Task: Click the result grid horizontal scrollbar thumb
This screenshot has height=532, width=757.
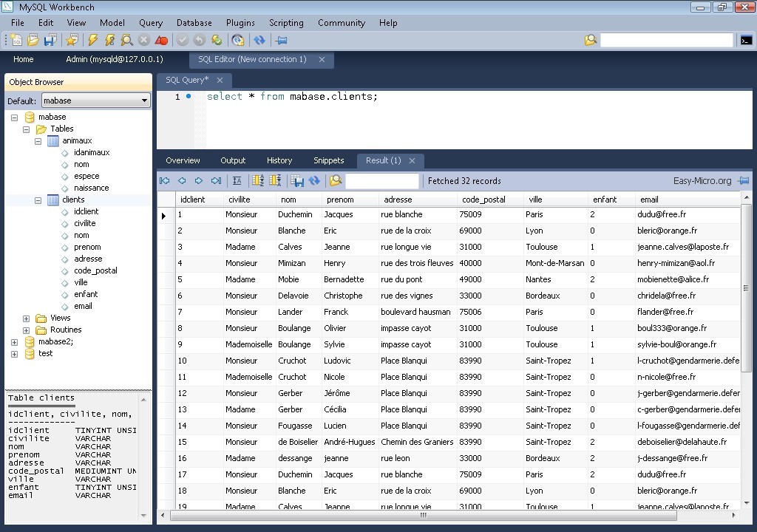Action: pos(424,515)
